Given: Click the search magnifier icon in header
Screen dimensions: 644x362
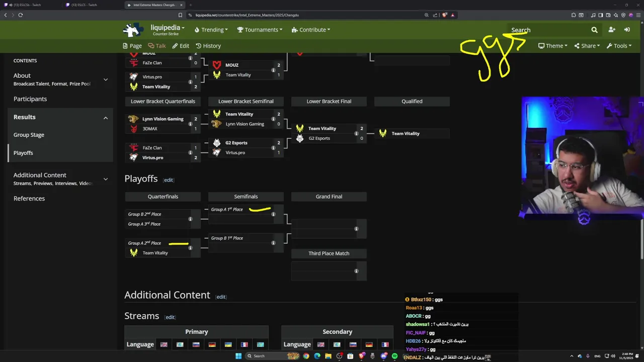Looking at the screenshot, I should [x=594, y=30].
